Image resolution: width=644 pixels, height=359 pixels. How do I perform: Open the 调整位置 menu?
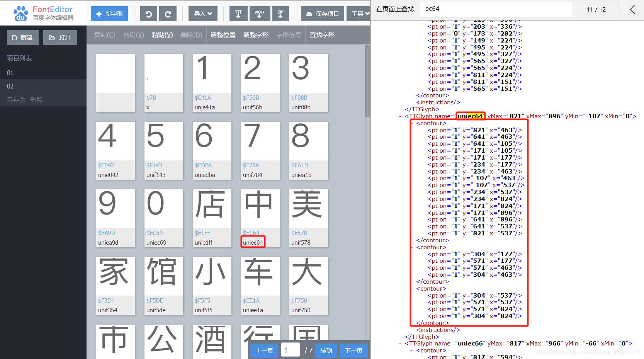pos(223,35)
